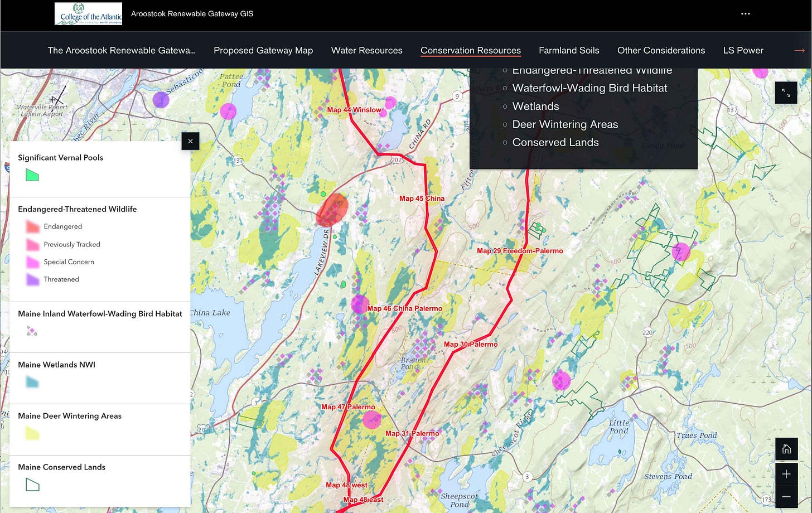Advance tabs with the orange right arrow
The height and width of the screenshot is (513, 812).
799,50
